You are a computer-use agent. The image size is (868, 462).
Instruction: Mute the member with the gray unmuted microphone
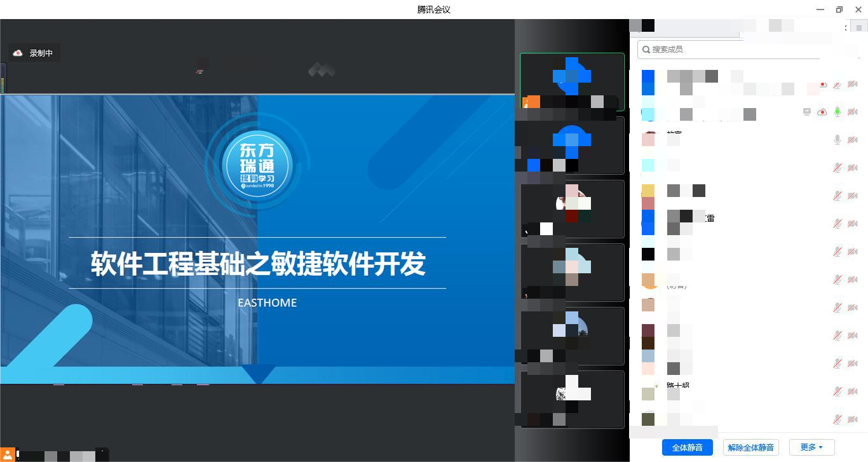(837, 140)
